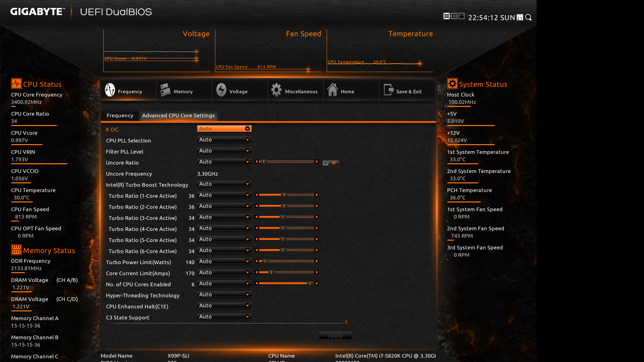Click the Miscellaneous tab gear icon
The width and height of the screenshot is (644, 362).
click(276, 90)
